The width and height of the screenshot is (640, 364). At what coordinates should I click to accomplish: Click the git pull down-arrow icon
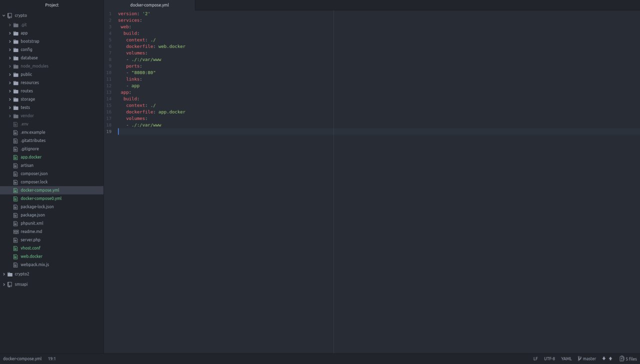point(604,358)
